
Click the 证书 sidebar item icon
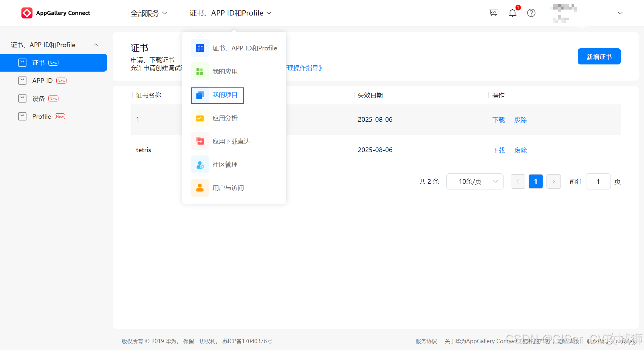click(x=22, y=63)
